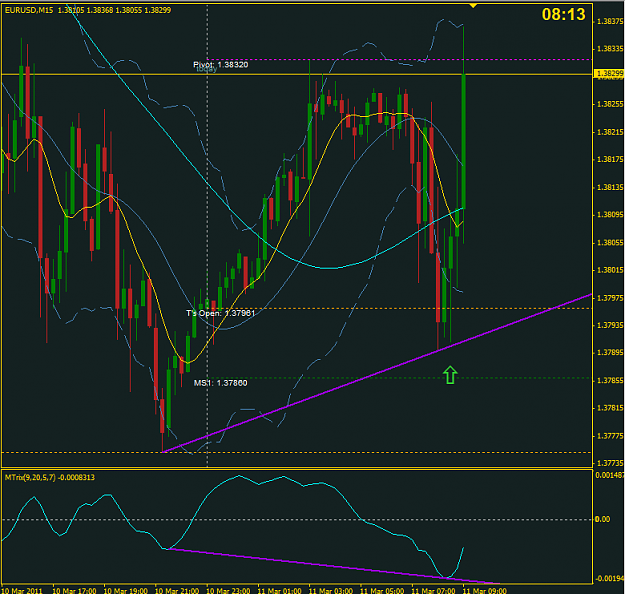This screenshot has width=625, height=594.
Task: Click the 10 Mar 17:00 time label
Action: 74,590
